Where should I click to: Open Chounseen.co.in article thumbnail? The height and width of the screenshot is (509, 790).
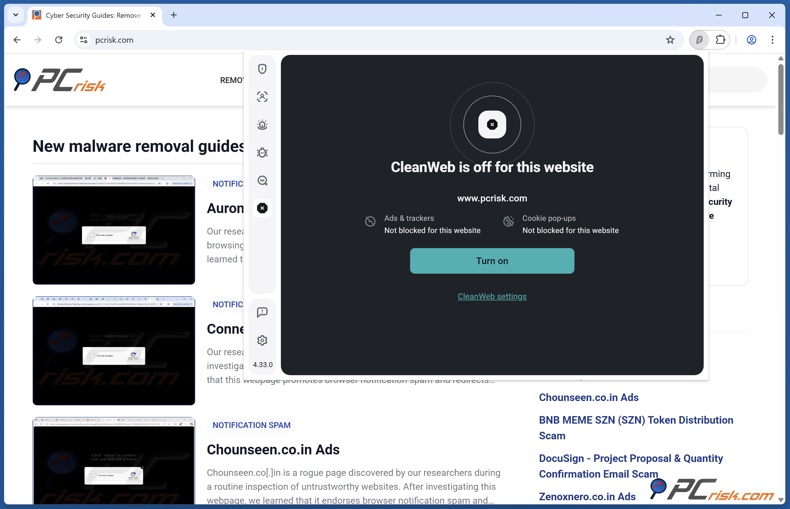click(114, 461)
